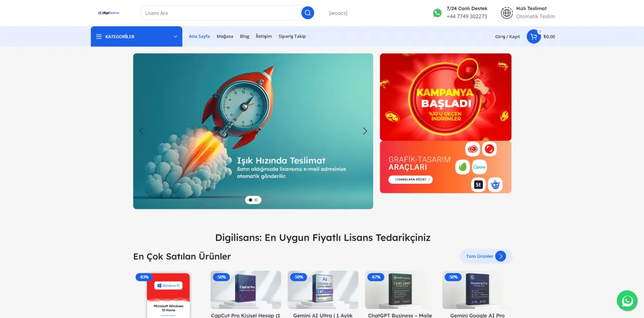Click the Hızlı Teslimat text
Viewport: 644px width, 318px height.
pyautogui.click(x=531, y=9)
